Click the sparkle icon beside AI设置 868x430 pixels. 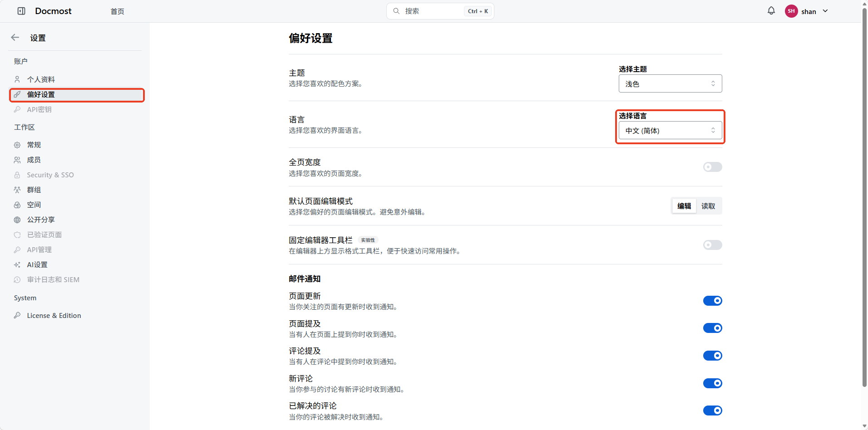tap(17, 265)
